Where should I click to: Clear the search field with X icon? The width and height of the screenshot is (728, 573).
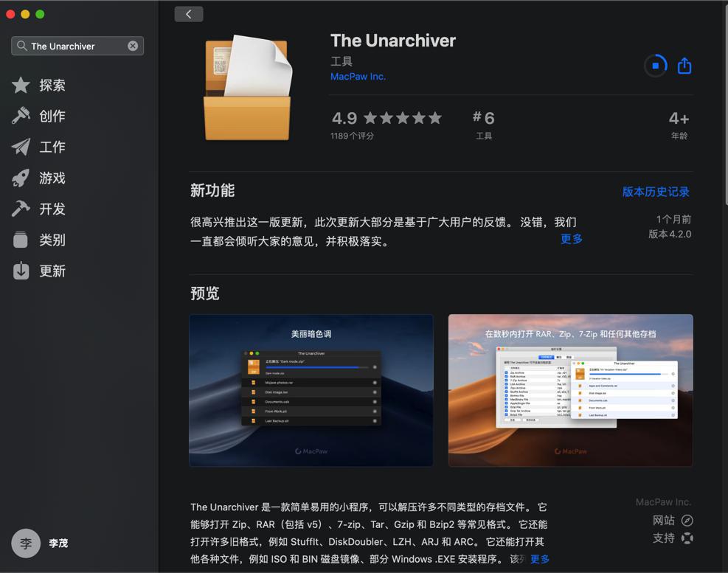[x=133, y=46]
